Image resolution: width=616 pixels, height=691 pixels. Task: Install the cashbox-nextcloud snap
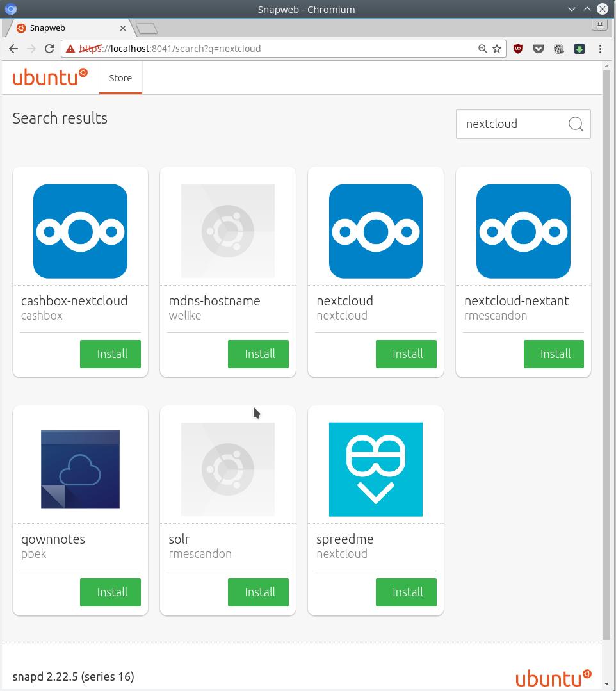click(x=110, y=354)
